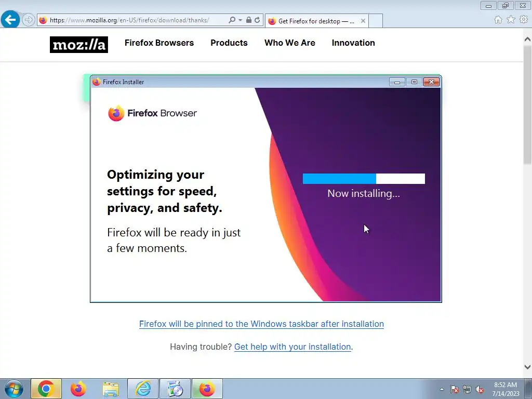Click the Mozilla logo
Image resolution: width=532 pixels, height=399 pixels.
click(79, 45)
